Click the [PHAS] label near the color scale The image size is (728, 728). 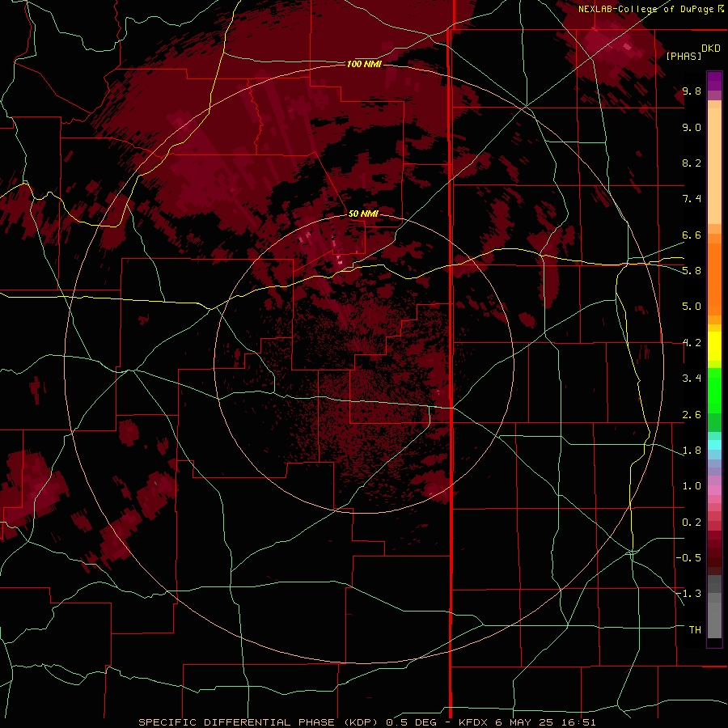684,56
